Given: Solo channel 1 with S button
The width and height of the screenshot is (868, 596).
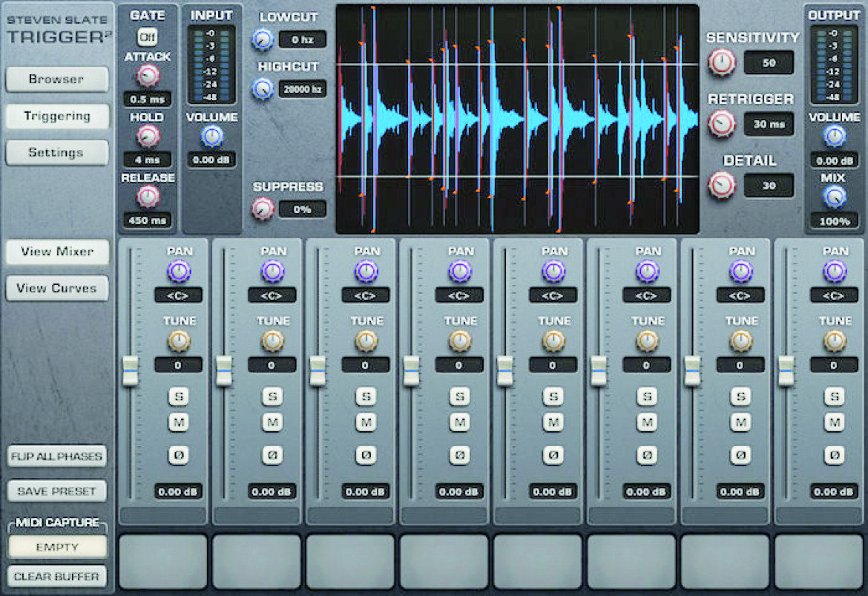Looking at the screenshot, I should pyautogui.click(x=178, y=396).
